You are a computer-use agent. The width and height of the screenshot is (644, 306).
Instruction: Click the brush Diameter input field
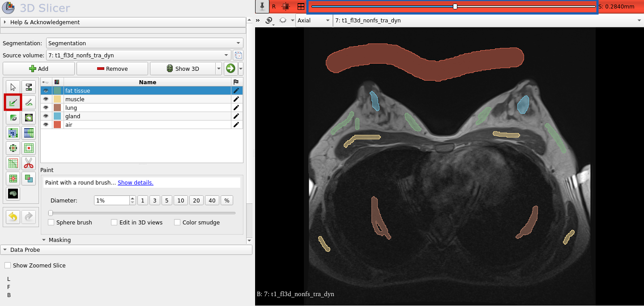point(111,200)
